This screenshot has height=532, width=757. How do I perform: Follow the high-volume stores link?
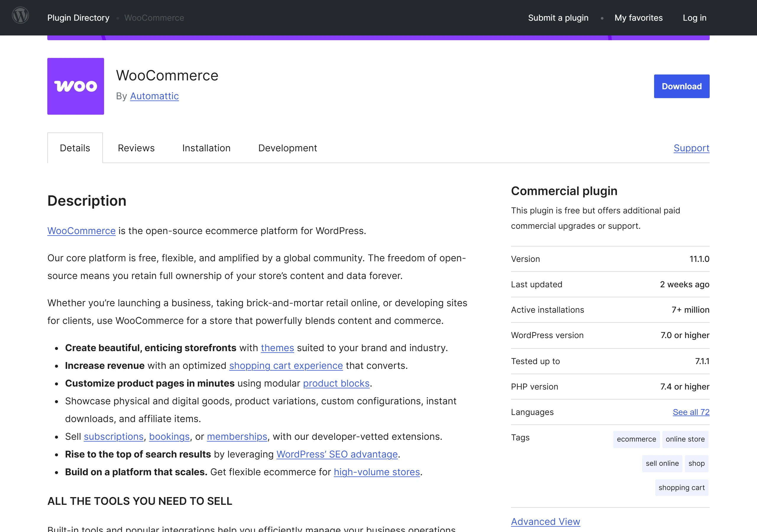coord(376,472)
